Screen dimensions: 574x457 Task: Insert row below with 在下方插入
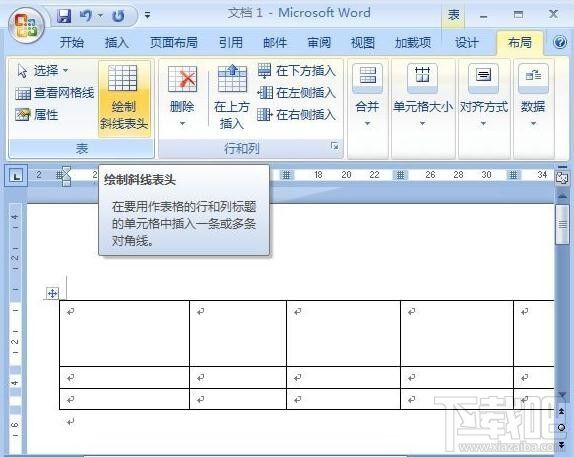[296, 71]
